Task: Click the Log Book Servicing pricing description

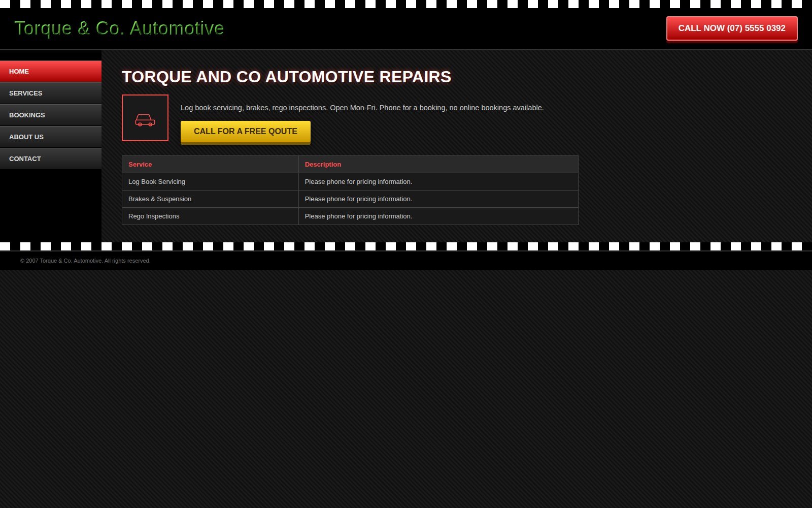Action: [438, 182]
